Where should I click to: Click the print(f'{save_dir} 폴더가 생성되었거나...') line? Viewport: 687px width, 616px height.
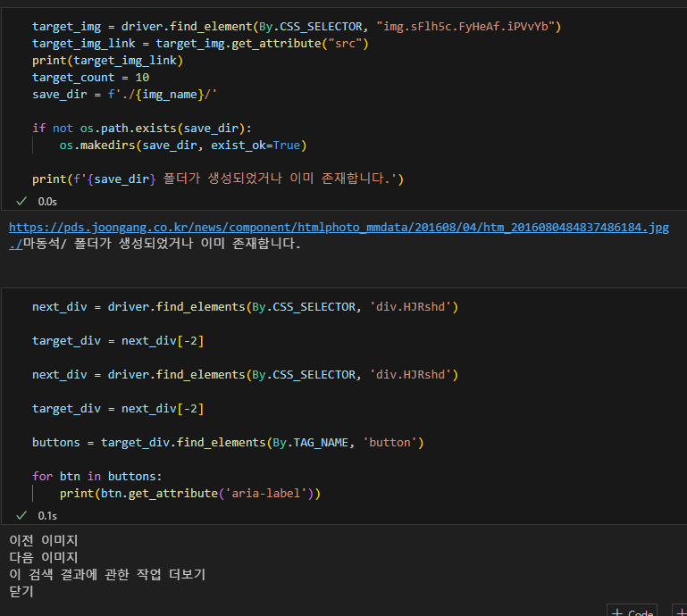(x=218, y=179)
